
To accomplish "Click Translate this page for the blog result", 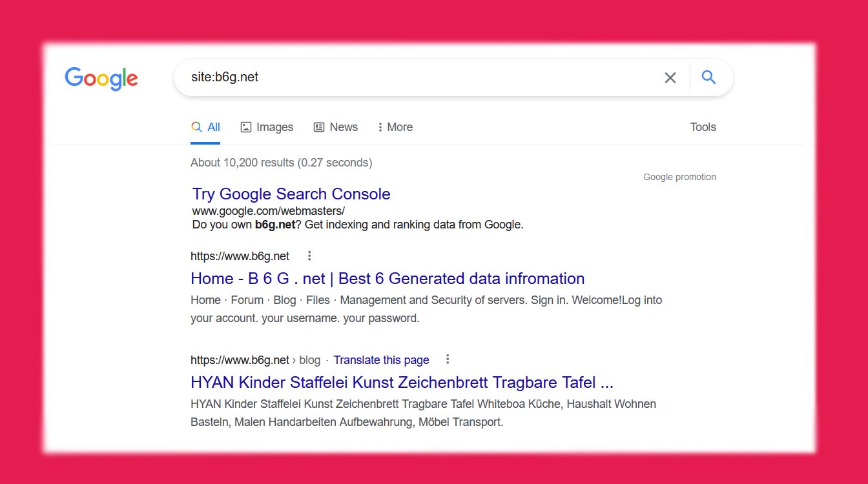I will 381,359.
